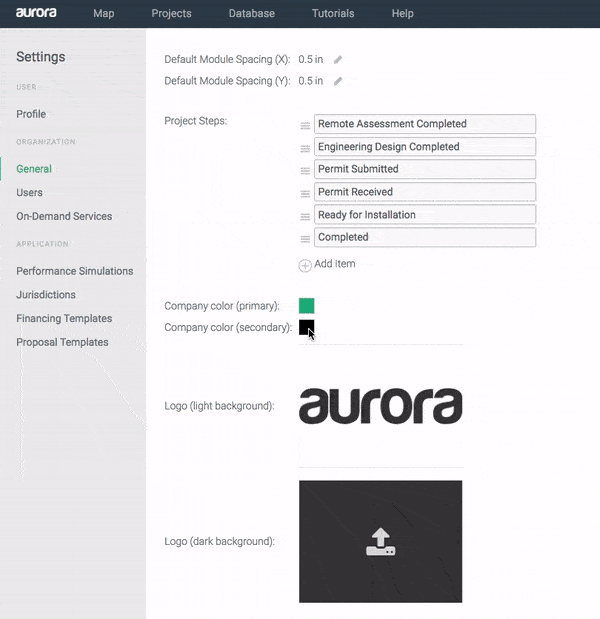Click the light background Aurora logo image
Screen dimensions: 600x619
click(x=380, y=406)
